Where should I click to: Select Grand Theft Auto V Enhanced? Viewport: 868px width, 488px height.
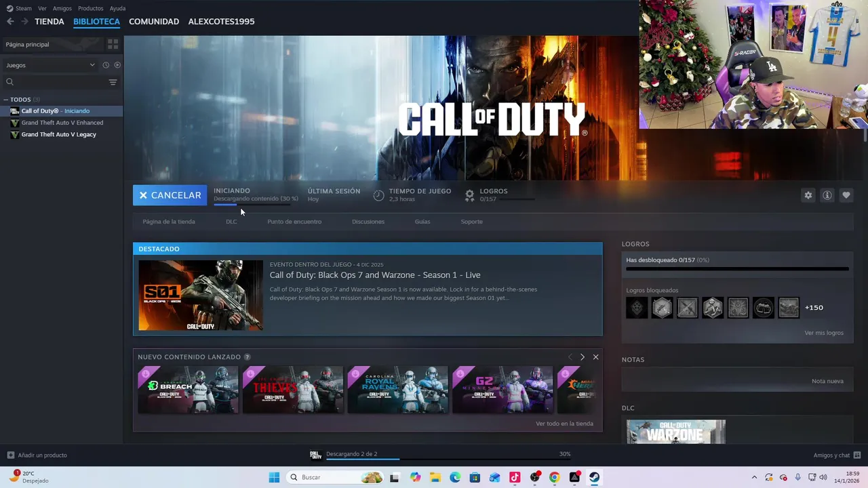point(61,123)
